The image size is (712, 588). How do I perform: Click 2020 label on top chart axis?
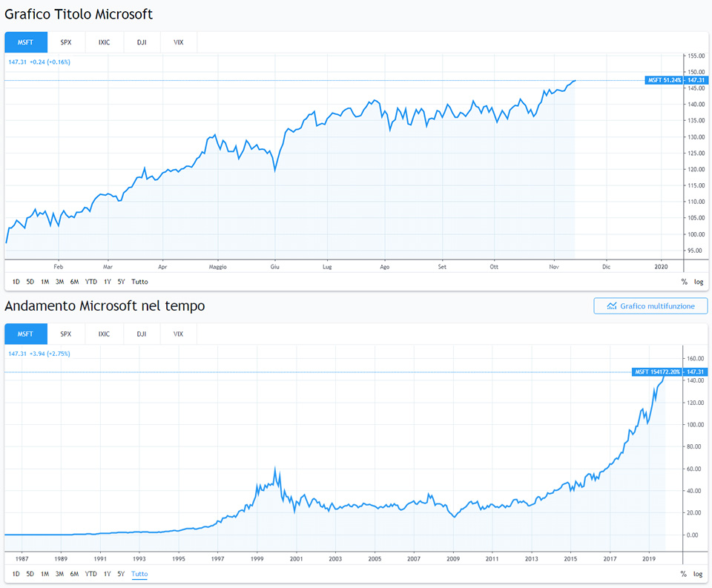pyautogui.click(x=661, y=267)
